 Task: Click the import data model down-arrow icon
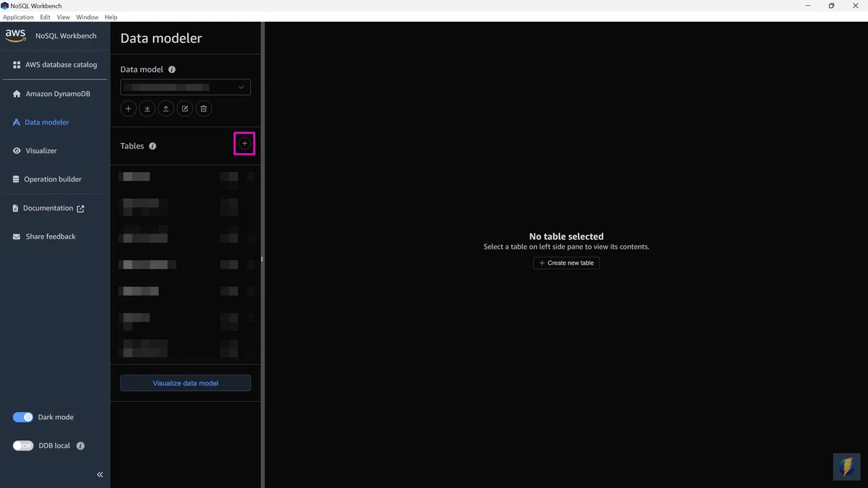[147, 108]
